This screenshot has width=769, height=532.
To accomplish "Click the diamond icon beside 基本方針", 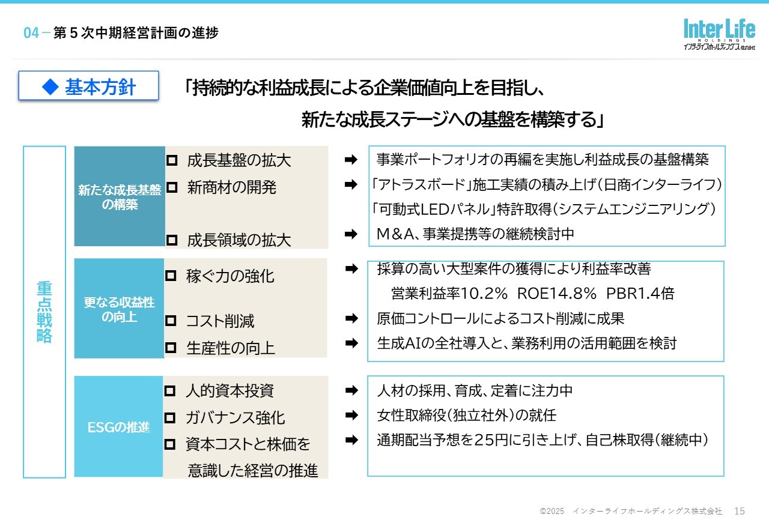I will click(x=49, y=87).
